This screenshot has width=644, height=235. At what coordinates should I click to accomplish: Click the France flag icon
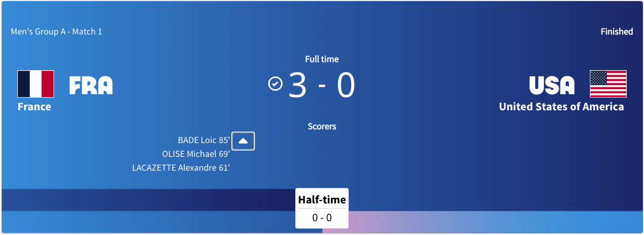36,84
